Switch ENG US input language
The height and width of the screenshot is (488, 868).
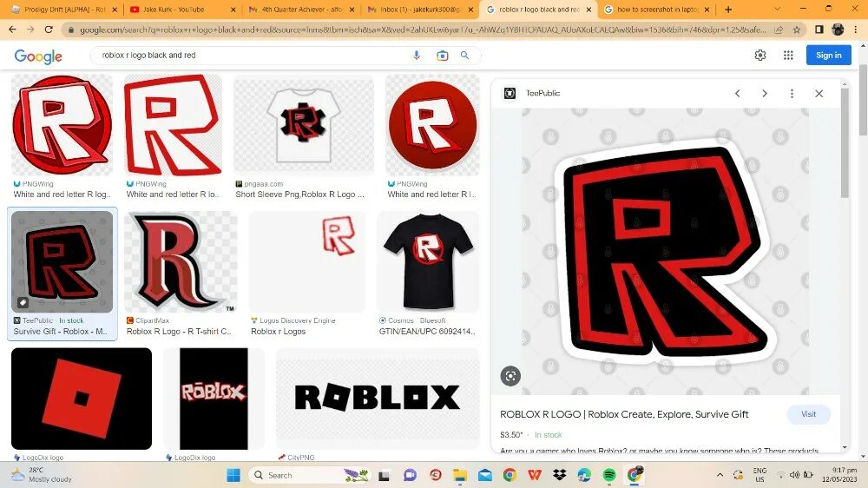(759, 475)
